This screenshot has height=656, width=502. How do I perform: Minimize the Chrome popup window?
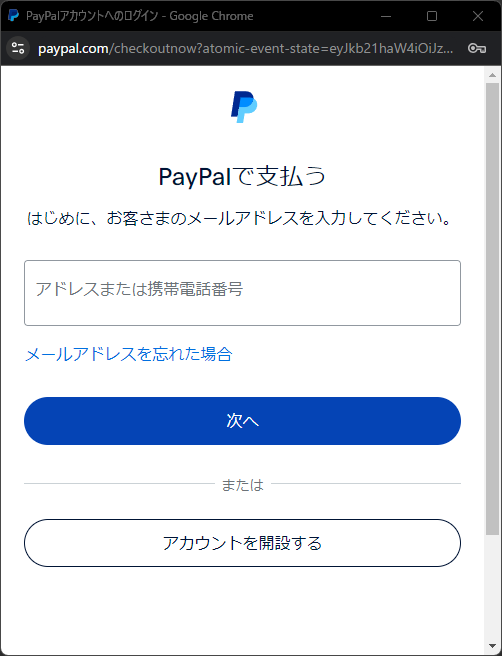[x=386, y=16]
